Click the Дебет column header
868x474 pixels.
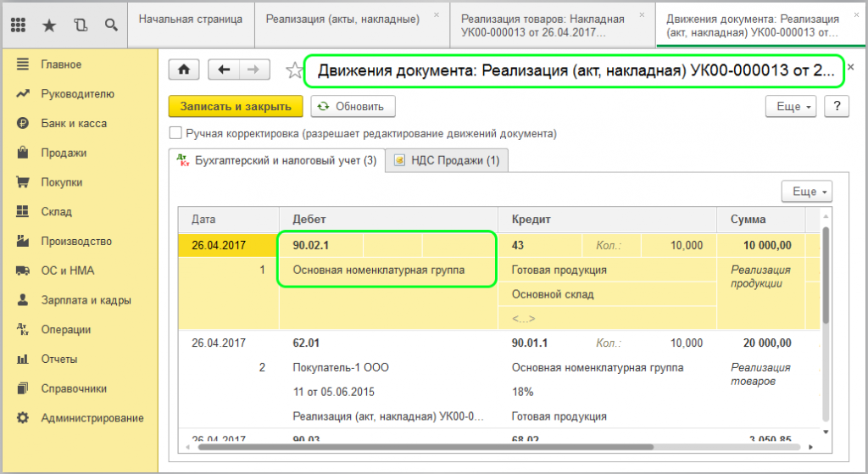click(x=388, y=220)
